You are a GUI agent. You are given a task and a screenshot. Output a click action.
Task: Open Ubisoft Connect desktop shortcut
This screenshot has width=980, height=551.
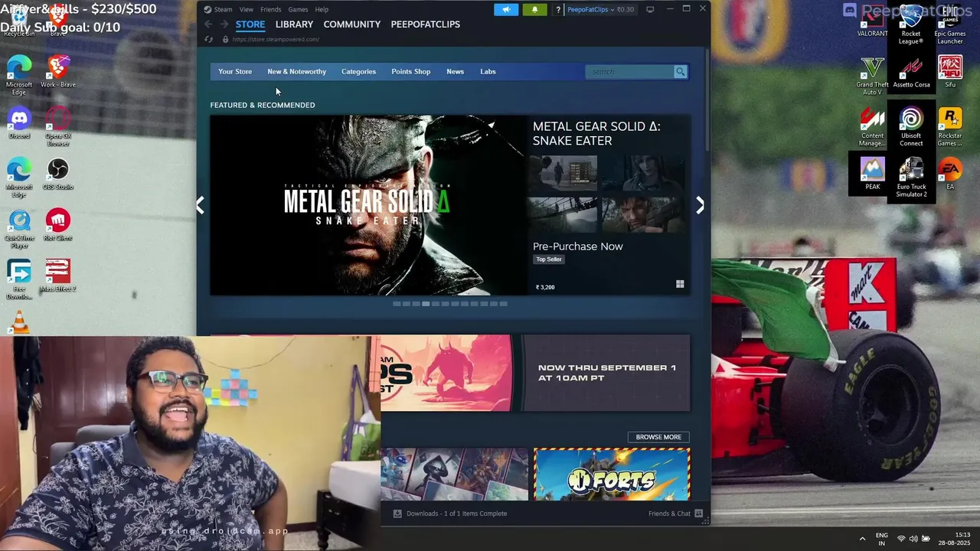[x=911, y=126]
